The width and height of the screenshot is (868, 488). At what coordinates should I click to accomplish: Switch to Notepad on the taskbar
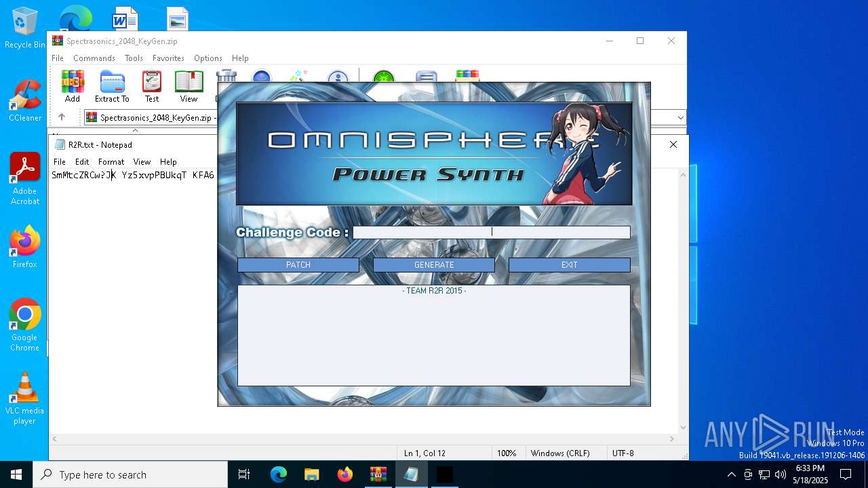(x=411, y=474)
